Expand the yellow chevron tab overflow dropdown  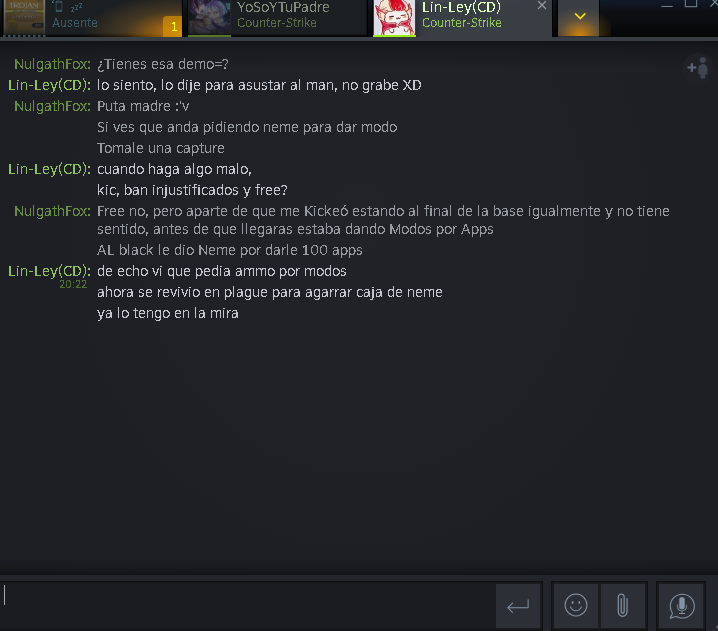pyautogui.click(x=580, y=17)
